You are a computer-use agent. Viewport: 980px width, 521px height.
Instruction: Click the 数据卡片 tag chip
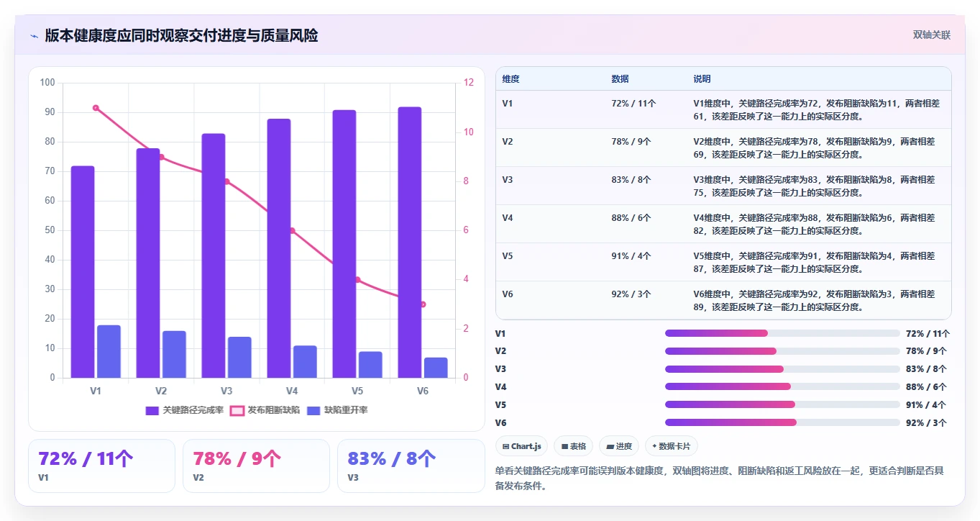click(672, 446)
